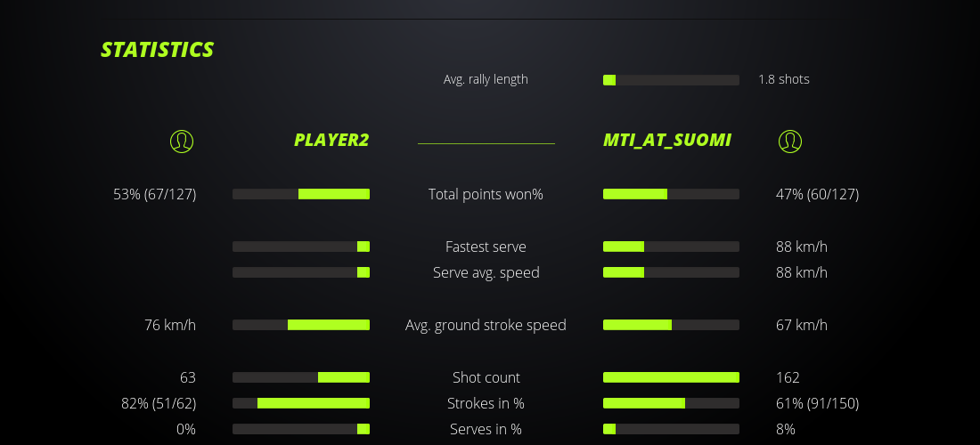Click the Total points won% label
The image size is (980, 445).
pos(486,194)
